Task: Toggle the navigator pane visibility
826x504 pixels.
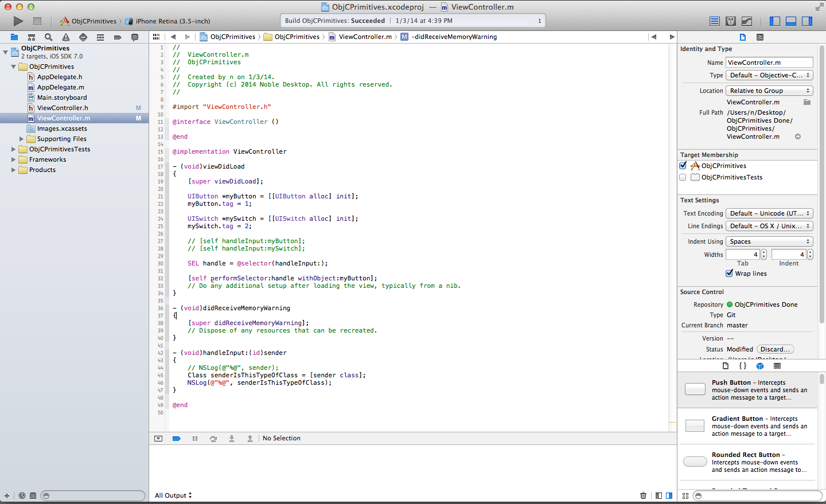Action: point(775,21)
